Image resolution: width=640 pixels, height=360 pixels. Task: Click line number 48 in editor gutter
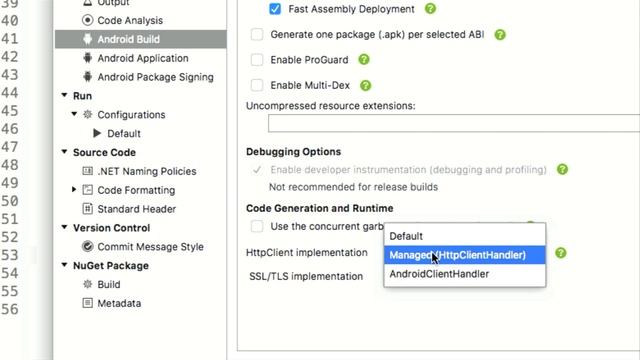(x=10, y=164)
